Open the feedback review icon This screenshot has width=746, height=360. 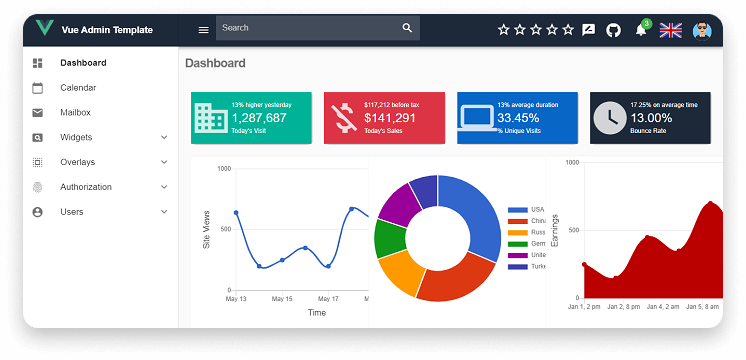pos(589,30)
